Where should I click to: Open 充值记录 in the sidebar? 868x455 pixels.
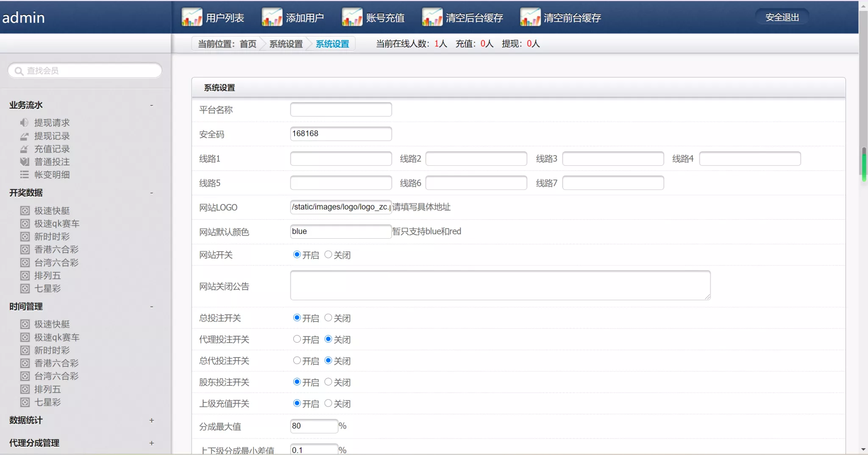coord(52,149)
